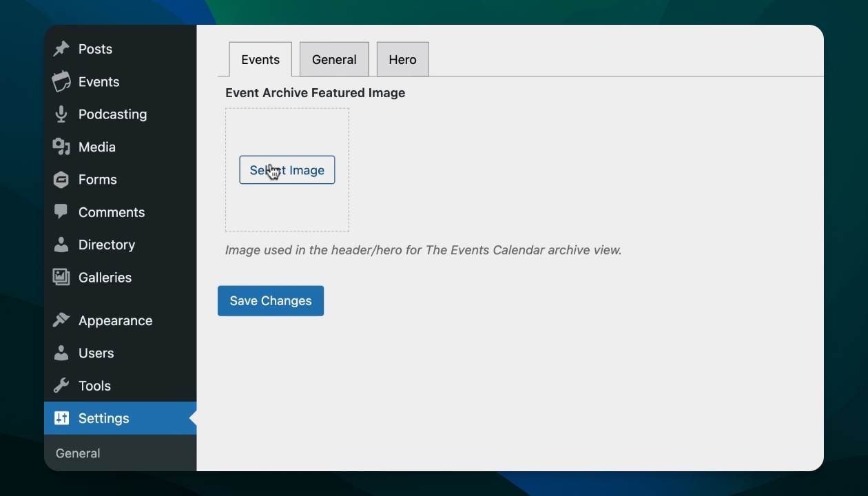This screenshot has width=868, height=496.
Task: Switch to the General tab
Action: (334, 59)
